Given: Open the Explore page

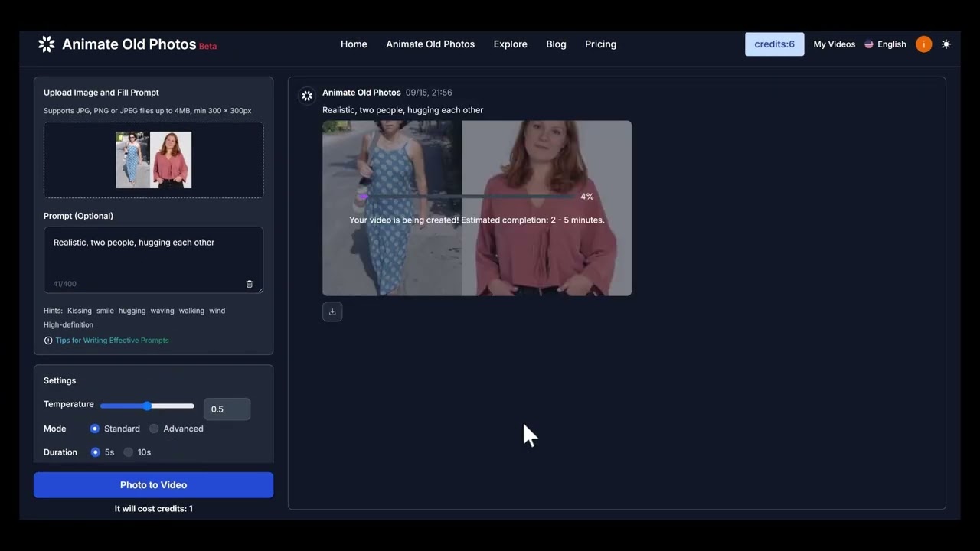Looking at the screenshot, I should click(x=511, y=44).
